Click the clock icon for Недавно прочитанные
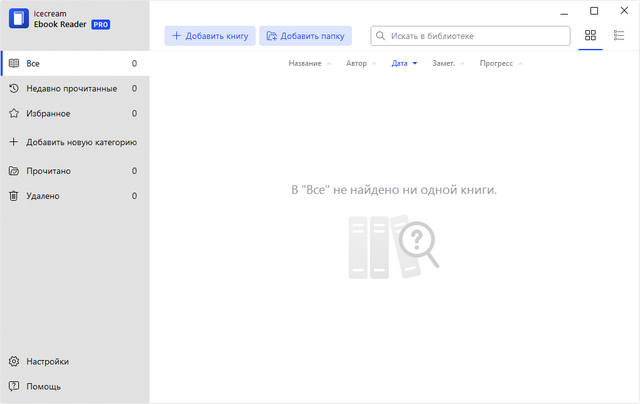Screen dimensions: 640x404 (14, 88)
